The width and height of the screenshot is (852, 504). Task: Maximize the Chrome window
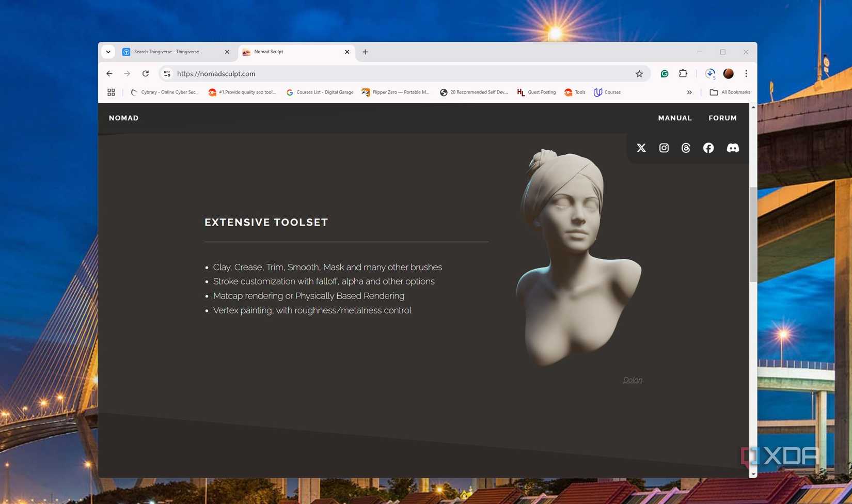click(x=723, y=52)
